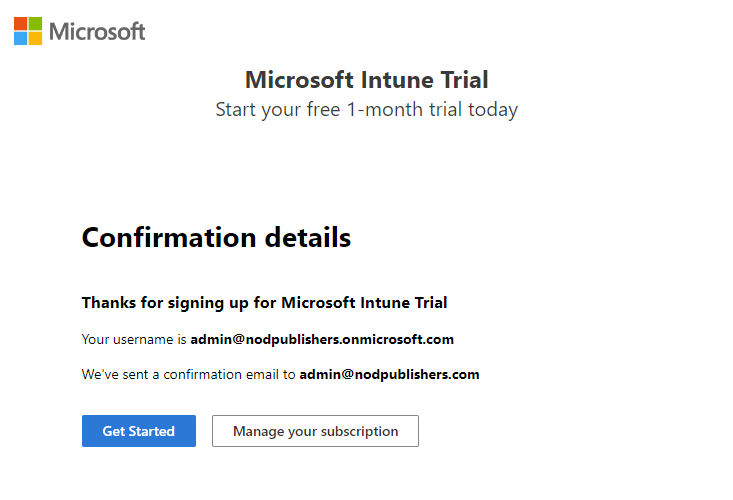This screenshot has width=733, height=500.
Task: Click the word Trial in the thanks line
Action: click(431, 303)
